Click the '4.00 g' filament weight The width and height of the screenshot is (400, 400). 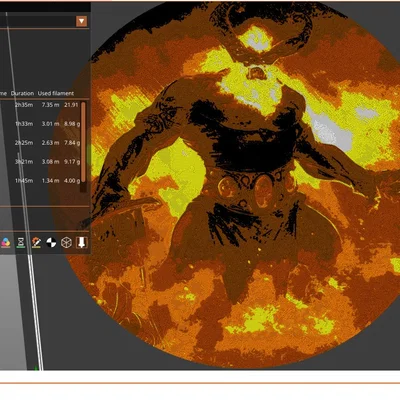[72, 181]
